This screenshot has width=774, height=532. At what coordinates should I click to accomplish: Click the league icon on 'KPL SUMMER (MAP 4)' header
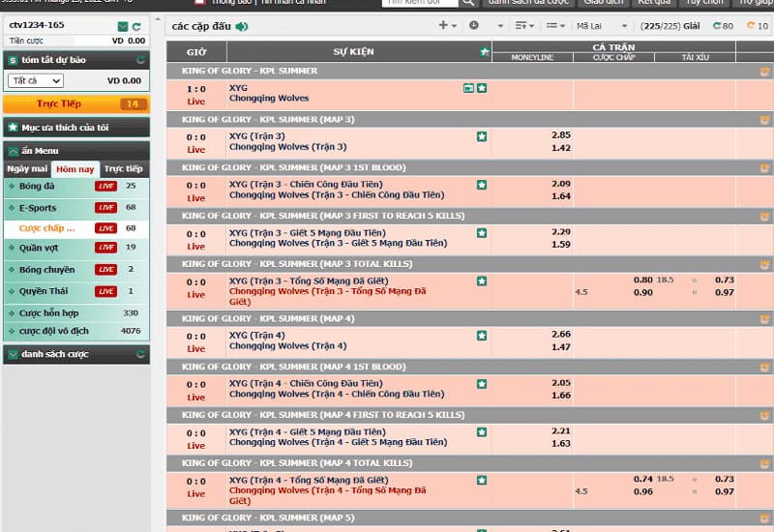(764, 319)
